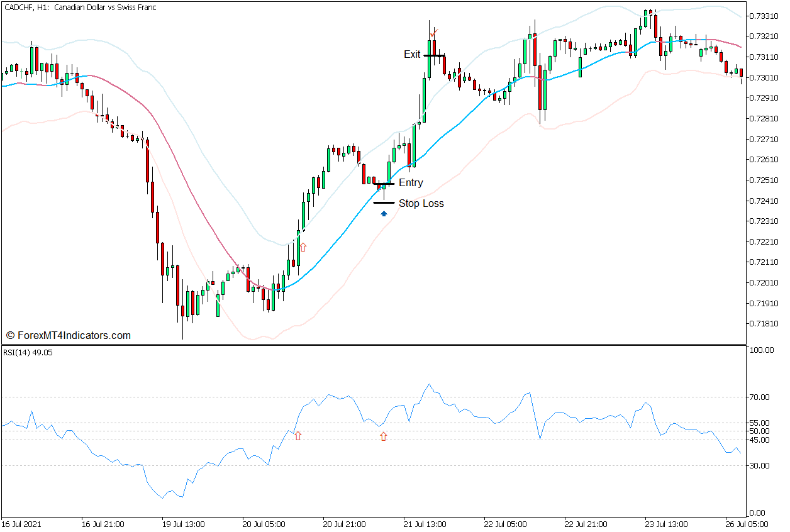Image resolution: width=790 pixels, height=532 pixels.
Task: Click the .72510 price on the axis
Action: tap(762, 180)
